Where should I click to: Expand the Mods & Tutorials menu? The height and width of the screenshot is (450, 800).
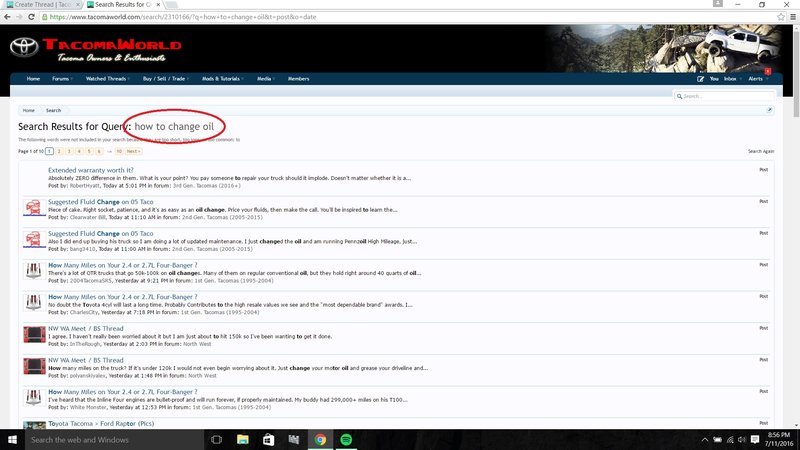coord(222,79)
